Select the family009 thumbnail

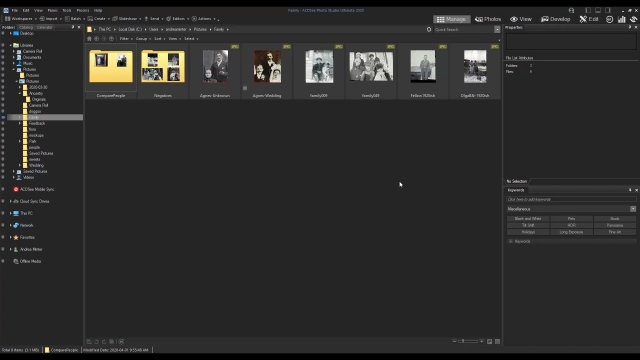(319, 71)
